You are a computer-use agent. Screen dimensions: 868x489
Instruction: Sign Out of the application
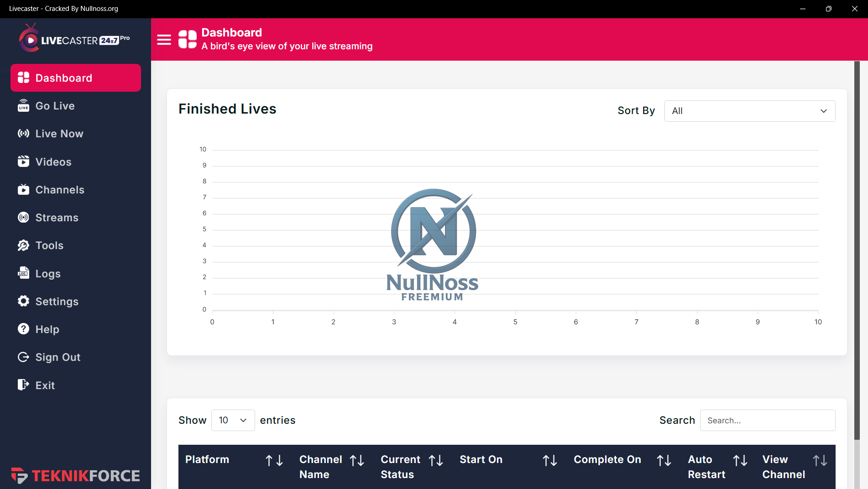pyautogui.click(x=58, y=357)
